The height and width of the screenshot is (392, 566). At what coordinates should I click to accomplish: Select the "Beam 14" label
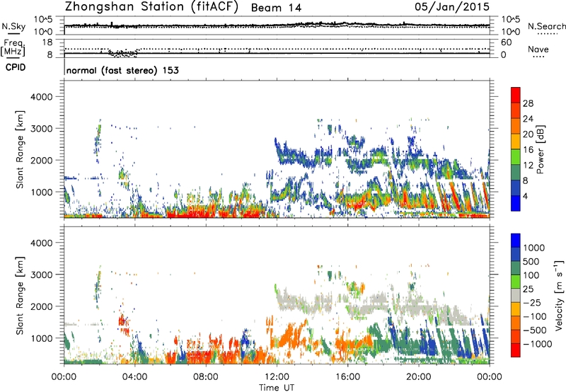(x=276, y=8)
